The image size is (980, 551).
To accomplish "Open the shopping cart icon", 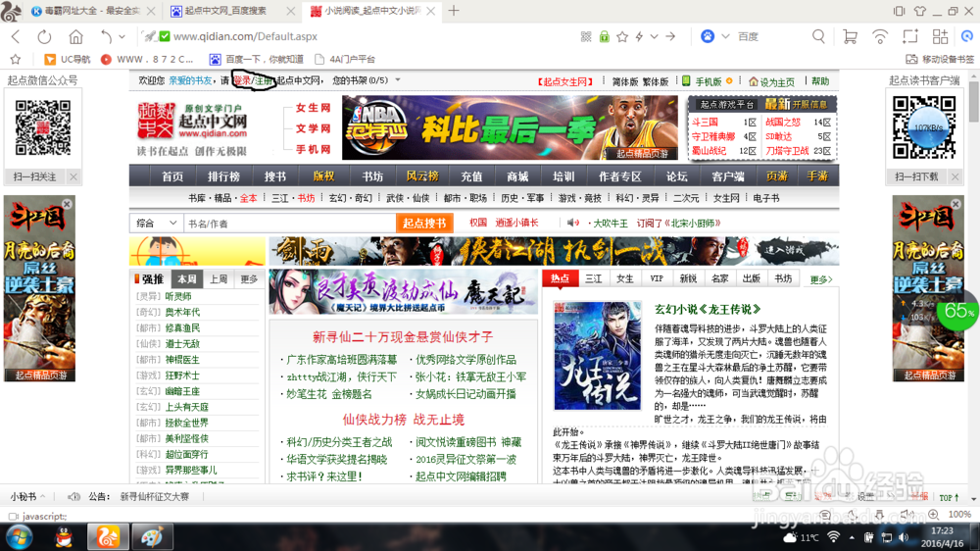I will [850, 37].
